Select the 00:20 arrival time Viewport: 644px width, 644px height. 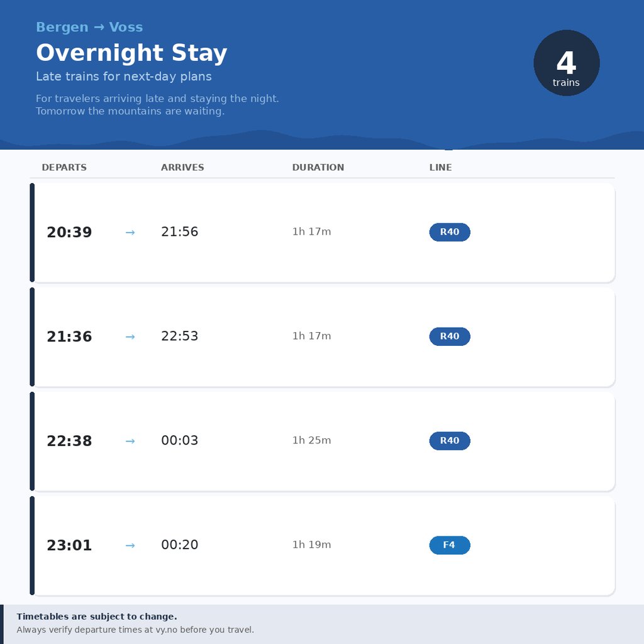point(180,545)
